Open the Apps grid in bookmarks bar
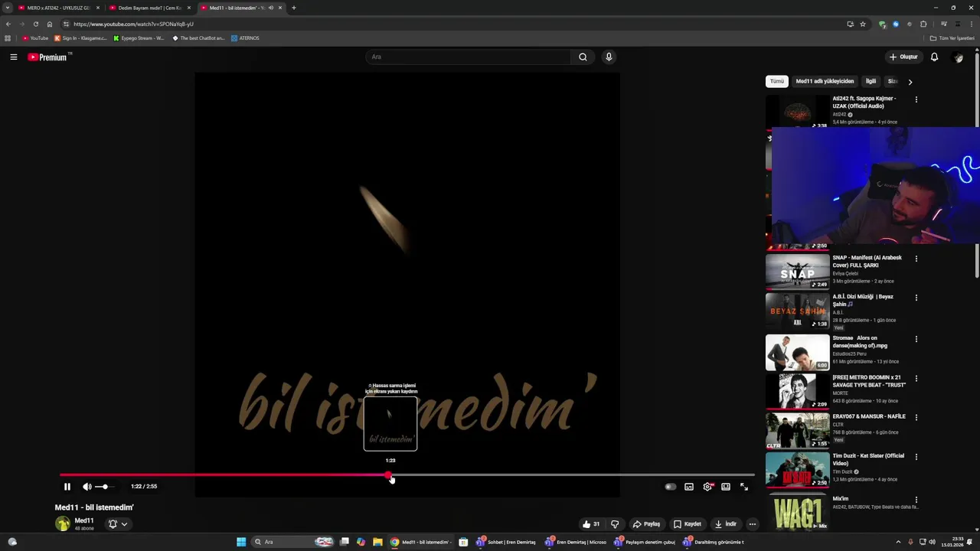Viewport: 980px width, 551px height. tap(8, 38)
